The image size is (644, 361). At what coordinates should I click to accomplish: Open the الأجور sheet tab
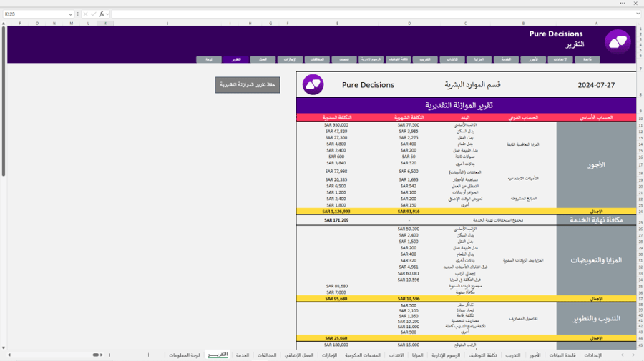click(535, 355)
